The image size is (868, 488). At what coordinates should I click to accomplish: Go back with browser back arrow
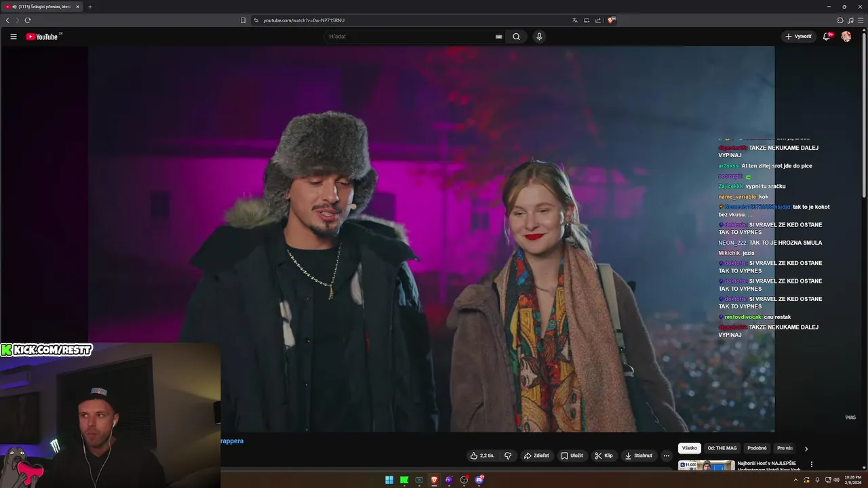[7, 20]
